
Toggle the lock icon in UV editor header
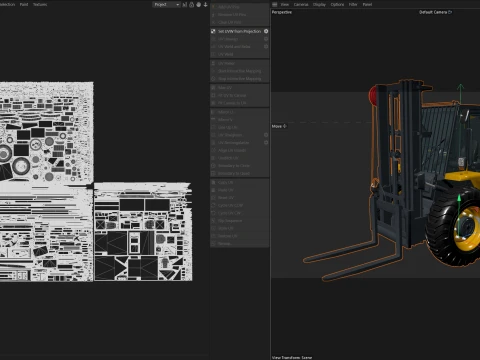pyautogui.click(x=192, y=4)
